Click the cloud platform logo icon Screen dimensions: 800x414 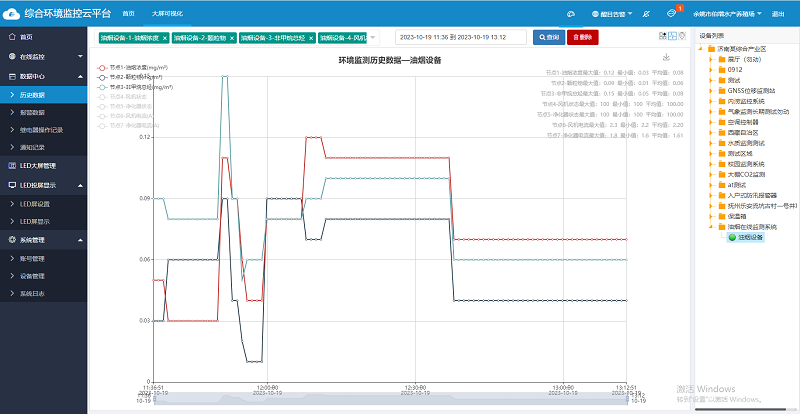[11, 14]
